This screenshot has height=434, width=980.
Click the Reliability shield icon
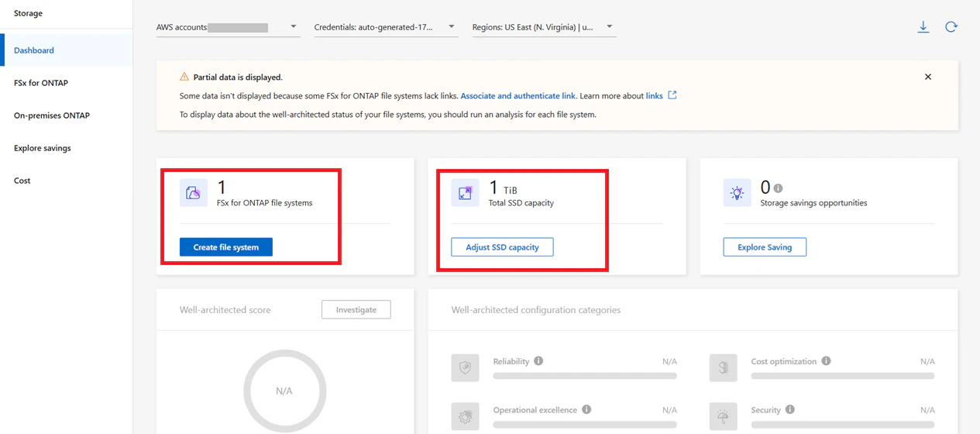pyautogui.click(x=466, y=368)
